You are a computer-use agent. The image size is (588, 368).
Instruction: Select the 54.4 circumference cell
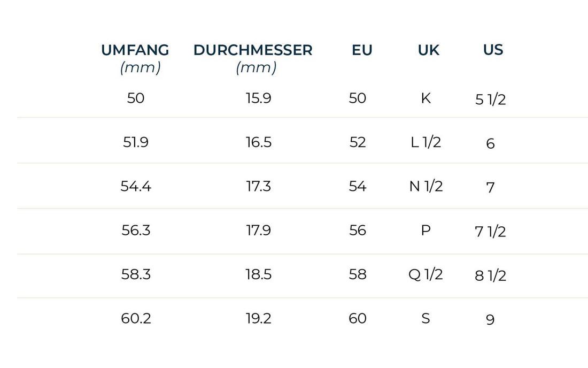coord(136,187)
